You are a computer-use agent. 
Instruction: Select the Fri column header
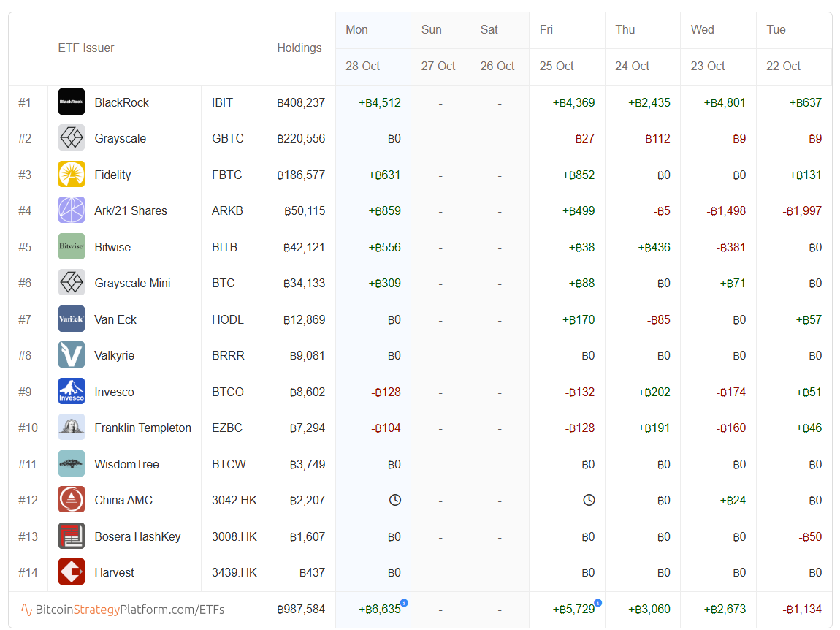click(546, 30)
